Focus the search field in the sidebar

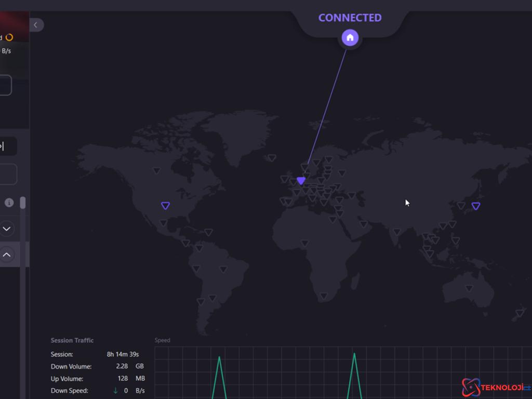(x=7, y=147)
